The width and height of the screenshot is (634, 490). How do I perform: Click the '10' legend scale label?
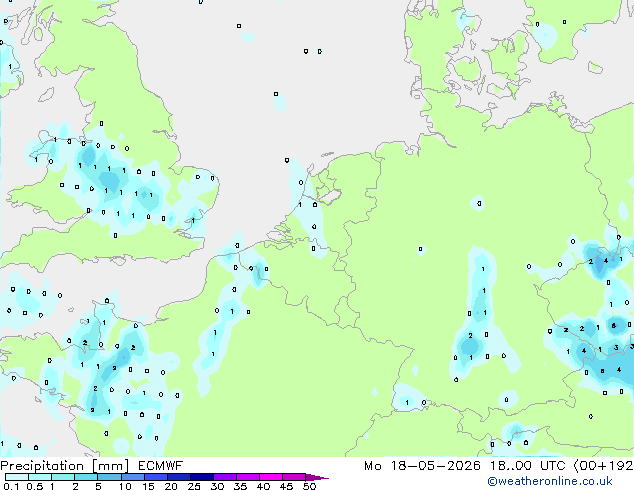125,486
